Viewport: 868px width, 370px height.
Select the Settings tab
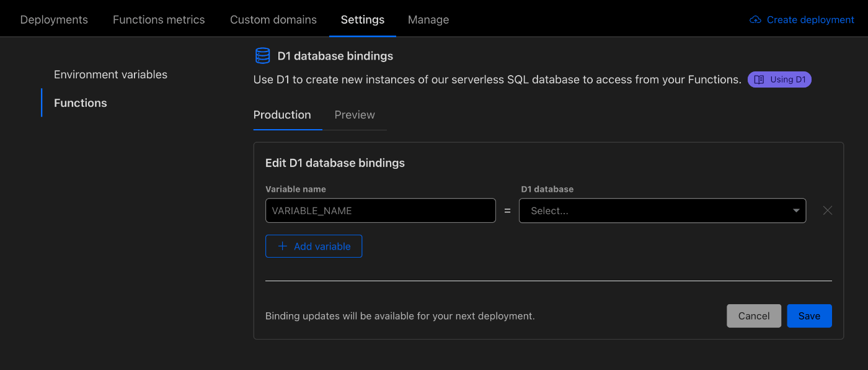pyautogui.click(x=363, y=20)
